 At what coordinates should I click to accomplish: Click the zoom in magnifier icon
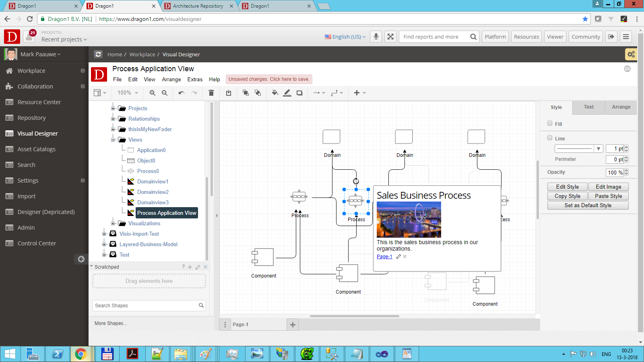152,93
